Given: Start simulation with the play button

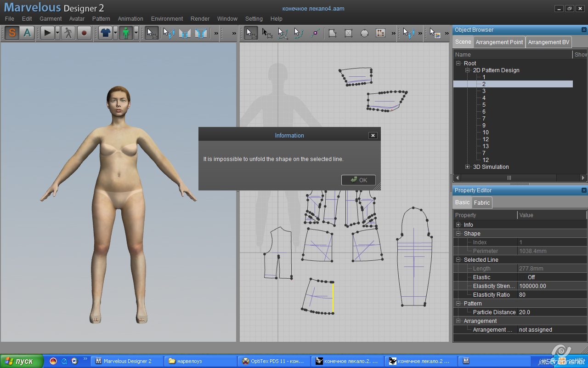Looking at the screenshot, I should point(47,33).
